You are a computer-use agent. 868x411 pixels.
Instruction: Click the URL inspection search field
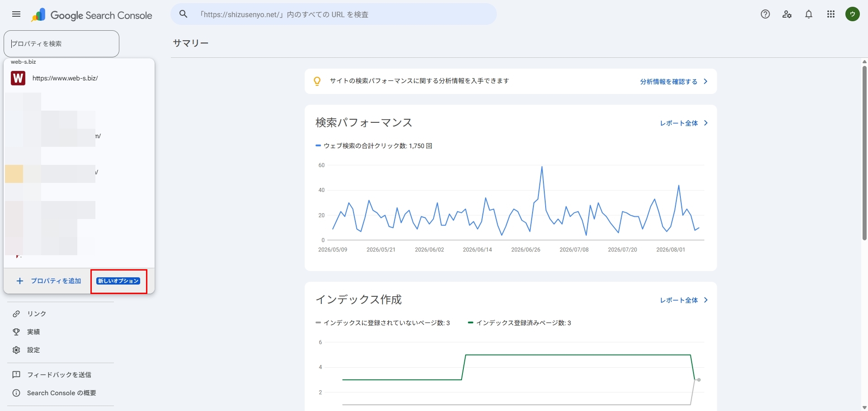[x=334, y=14]
